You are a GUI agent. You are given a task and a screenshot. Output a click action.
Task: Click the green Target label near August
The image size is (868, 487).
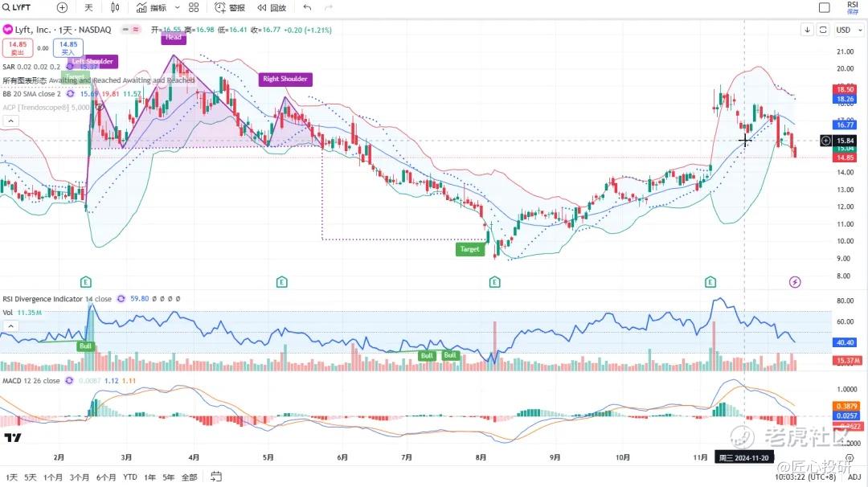469,249
